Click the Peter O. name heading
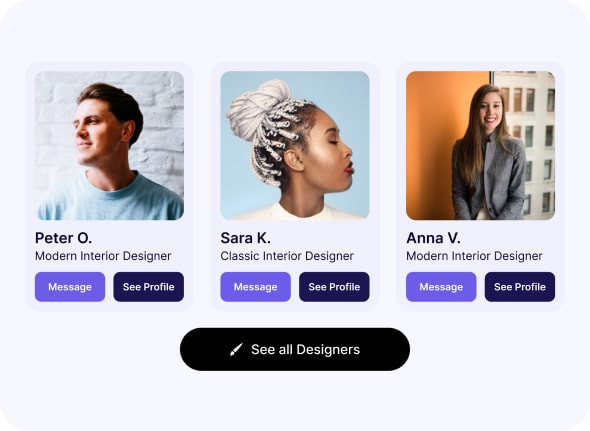Screen dimensions: 590x431 [x=64, y=238]
